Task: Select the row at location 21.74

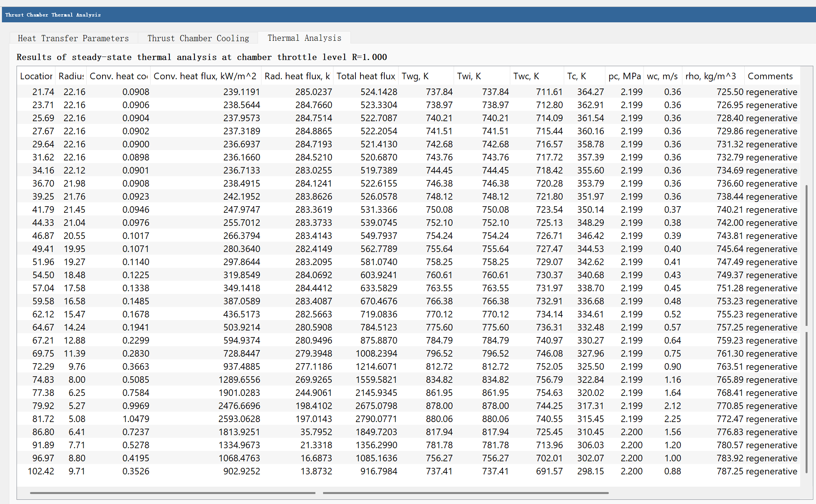Action: pyautogui.click(x=43, y=92)
